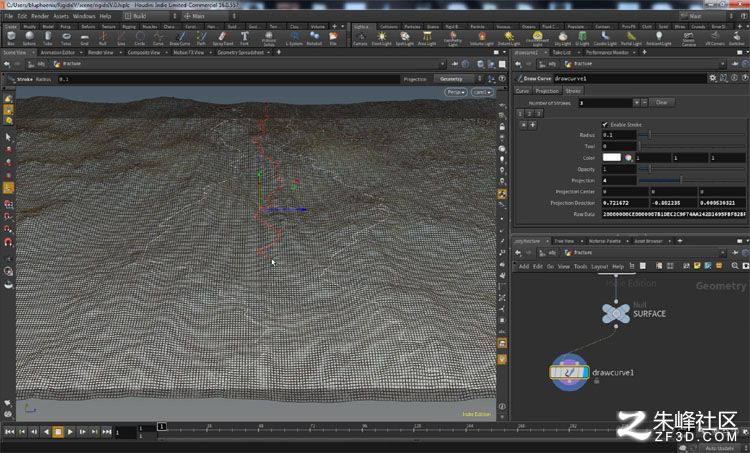Adjust the Radius slider

692,135
